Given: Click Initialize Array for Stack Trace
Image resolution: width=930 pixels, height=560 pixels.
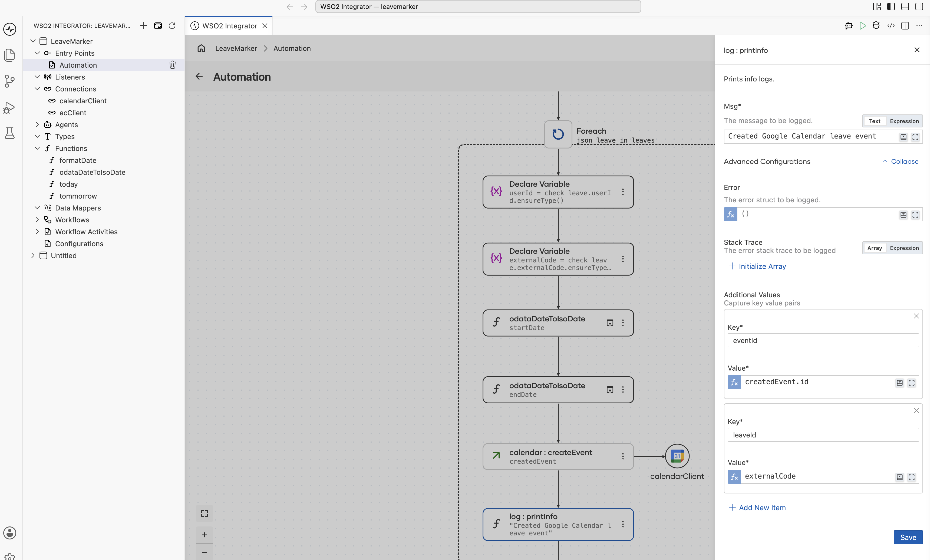Looking at the screenshot, I should pos(757,266).
